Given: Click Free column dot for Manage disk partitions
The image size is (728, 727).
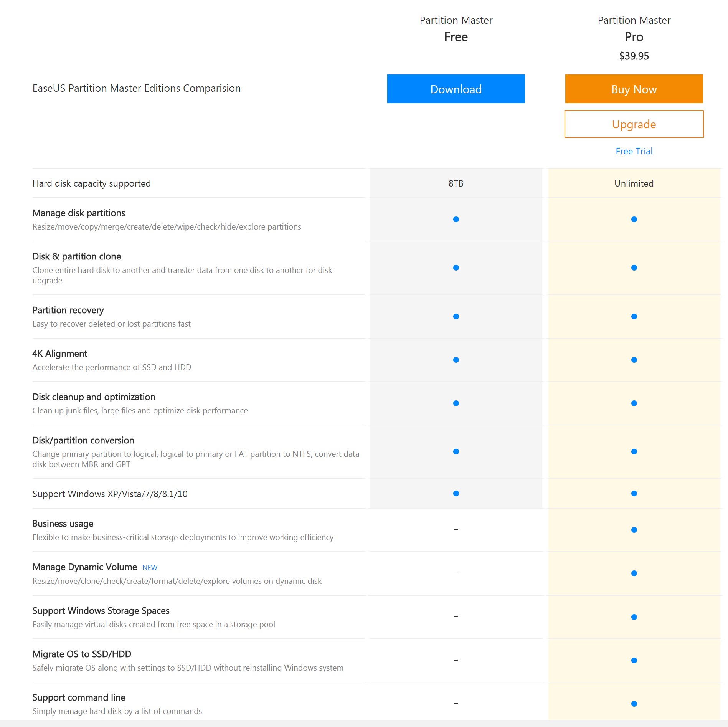Looking at the screenshot, I should click(x=456, y=220).
